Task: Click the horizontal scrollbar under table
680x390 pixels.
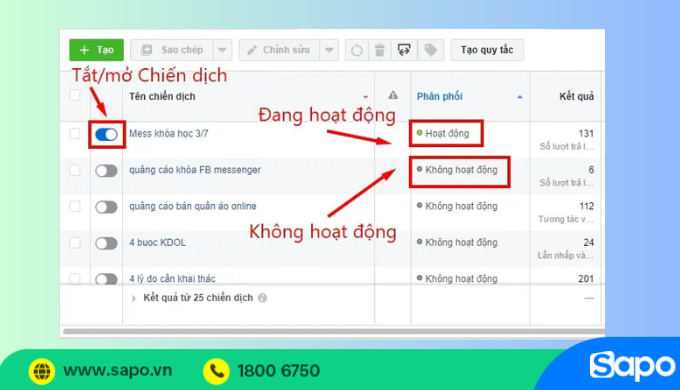Action: (x=334, y=331)
